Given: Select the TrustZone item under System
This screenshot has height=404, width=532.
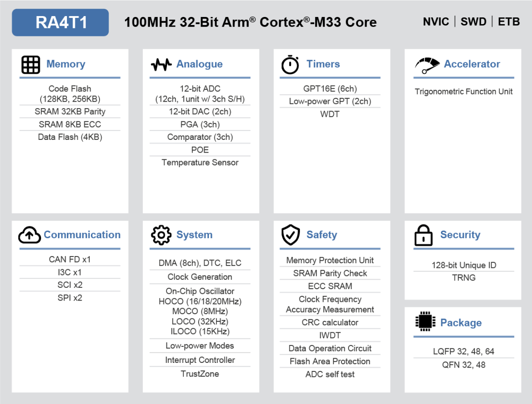Looking at the screenshot, I should tap(200, 374).
